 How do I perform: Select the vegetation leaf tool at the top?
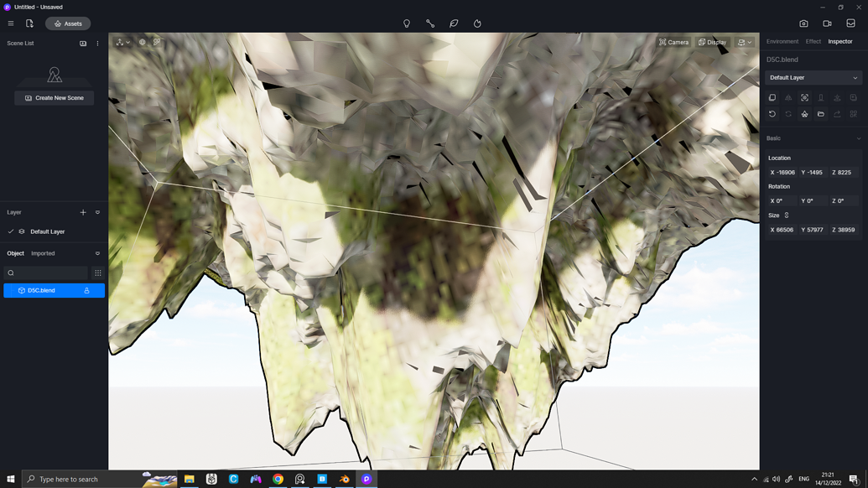click(x=454, y=23)
